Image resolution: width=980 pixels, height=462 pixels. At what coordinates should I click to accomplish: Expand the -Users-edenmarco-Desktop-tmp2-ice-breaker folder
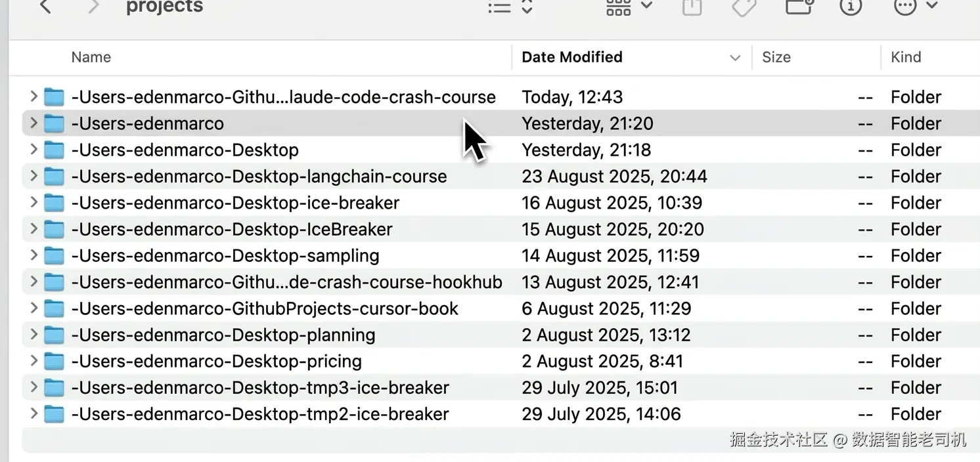click(x=33, y=413)
